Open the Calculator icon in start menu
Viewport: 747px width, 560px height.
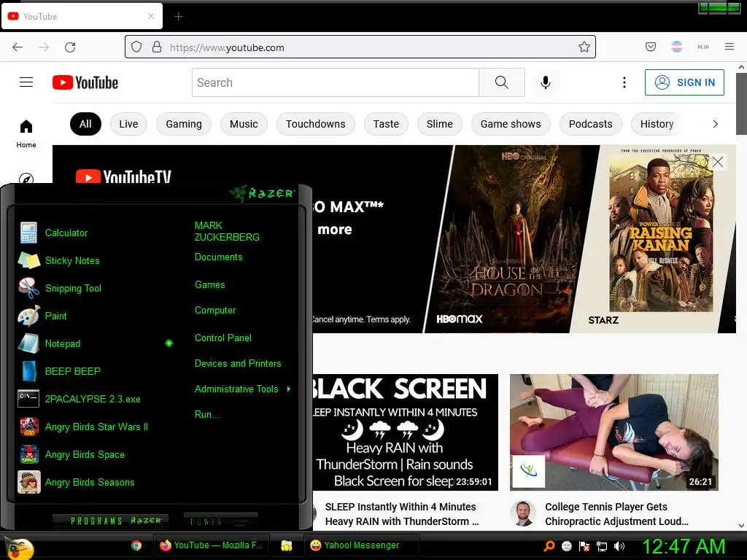(x=28, y=233)
